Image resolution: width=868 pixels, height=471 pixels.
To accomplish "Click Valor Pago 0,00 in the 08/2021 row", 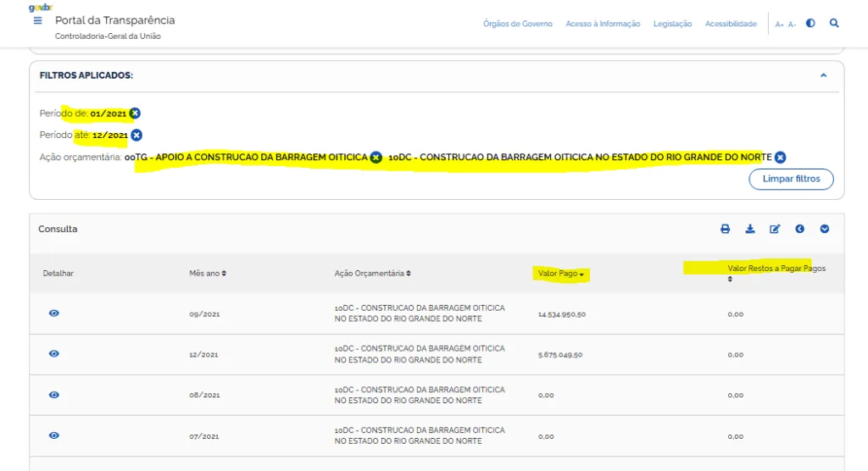I will (x=546, y=395).
